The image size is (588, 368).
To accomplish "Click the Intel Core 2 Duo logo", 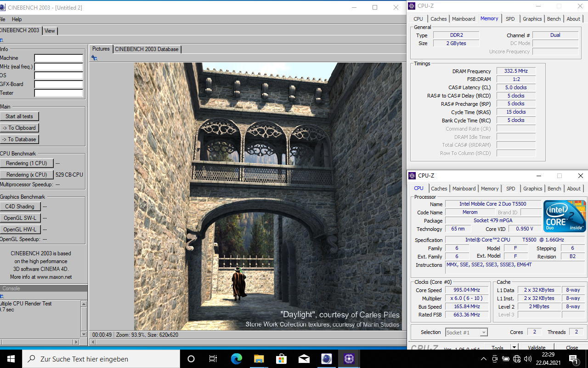I will 565,216.
